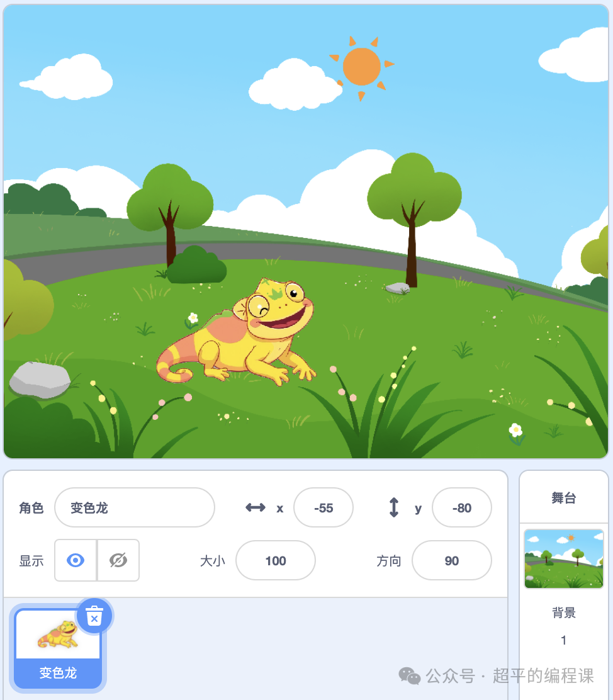Click the vertical arrows y position icon
The height and width of the screenshot is (700, 613).
tap(394, 507)
